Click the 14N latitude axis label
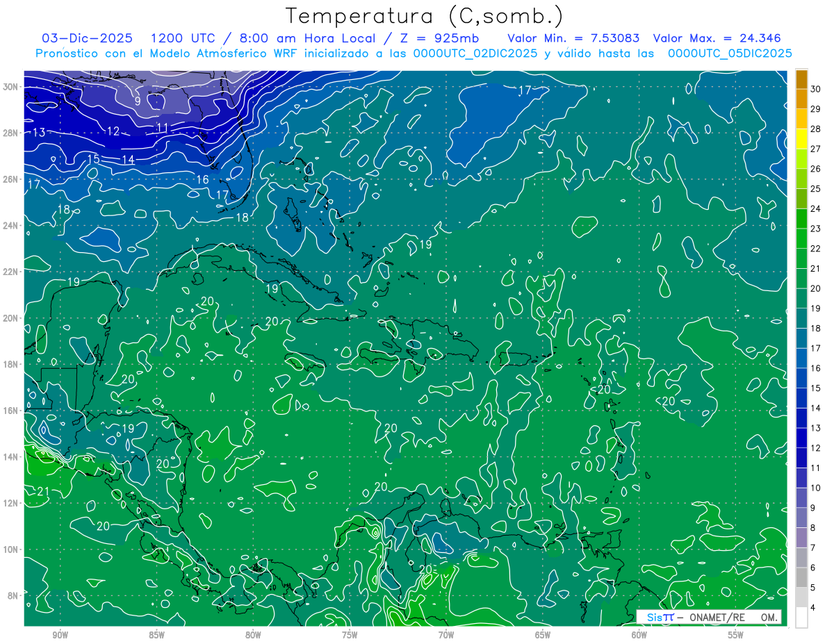 [x=10, y=456]
